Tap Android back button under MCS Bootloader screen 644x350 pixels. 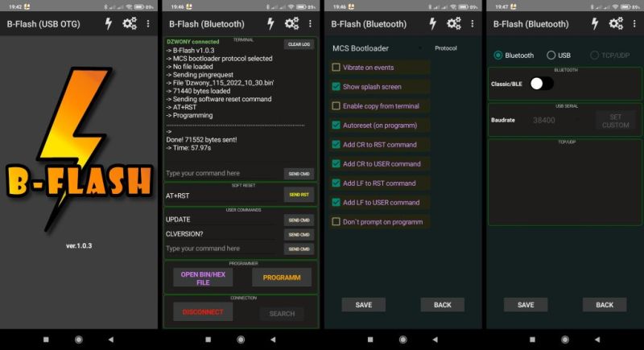coord(436,340)
